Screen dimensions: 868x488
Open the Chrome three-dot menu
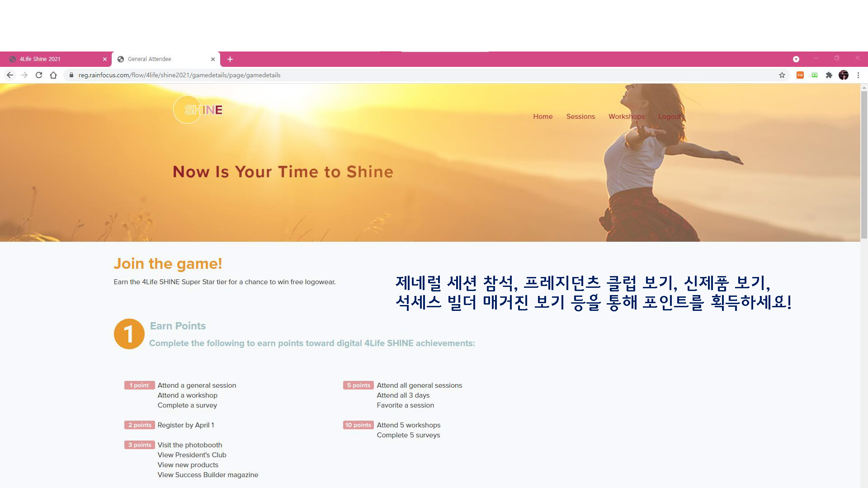pos(858,75)
